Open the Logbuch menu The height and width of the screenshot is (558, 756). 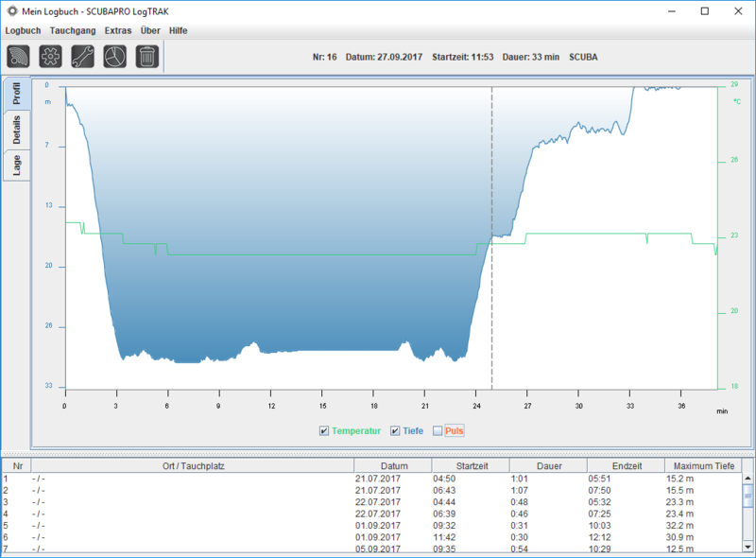tap(23, 30)
